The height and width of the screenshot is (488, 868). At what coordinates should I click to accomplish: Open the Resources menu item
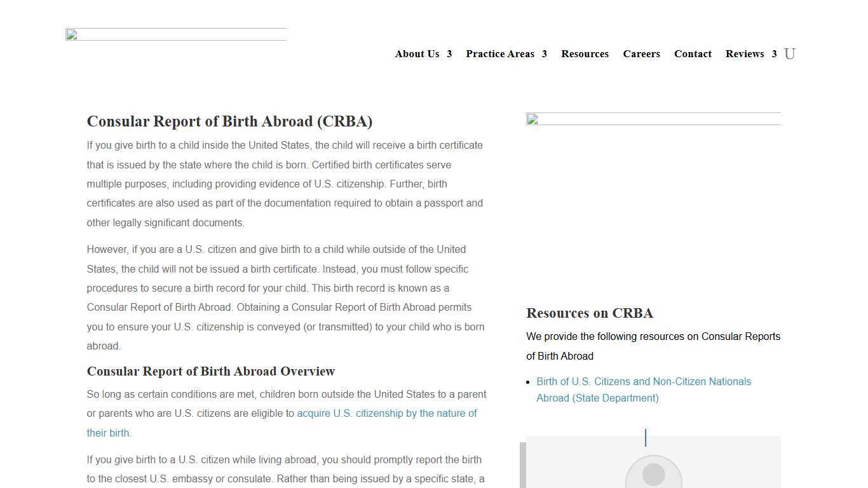click(585, 54)
